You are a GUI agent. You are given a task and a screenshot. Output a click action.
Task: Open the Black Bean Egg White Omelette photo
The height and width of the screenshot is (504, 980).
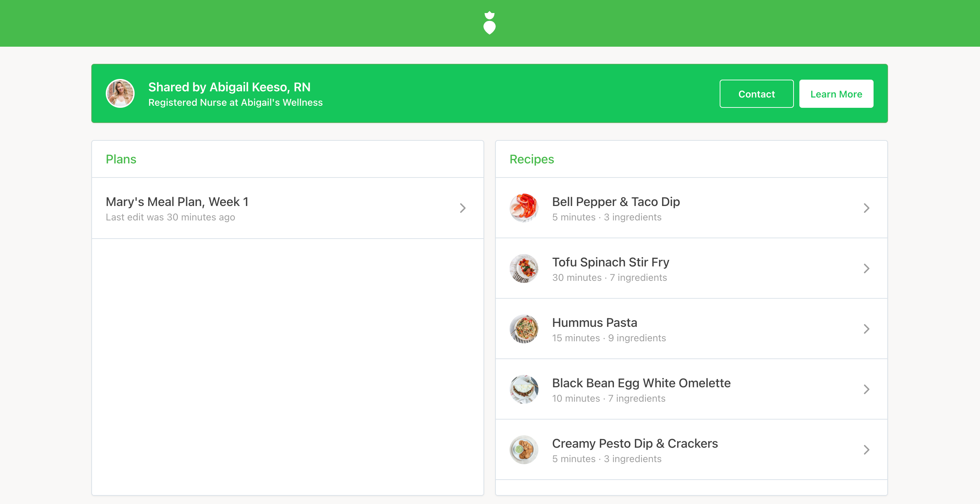pos(524,390)
